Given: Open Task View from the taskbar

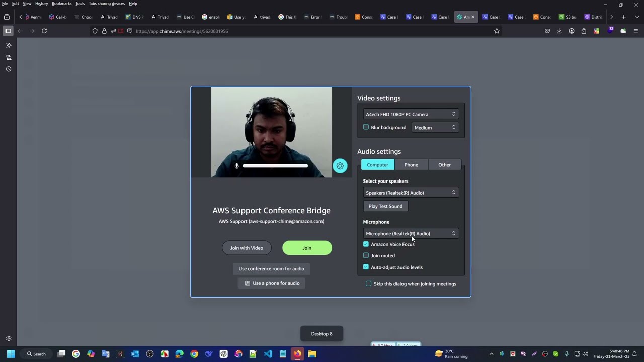Looking at the screenshot, I should click(x=61, y=354).
